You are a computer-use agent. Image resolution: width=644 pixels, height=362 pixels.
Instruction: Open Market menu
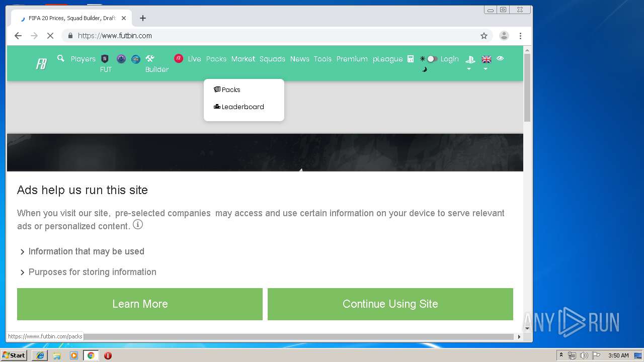click(243, 59)
